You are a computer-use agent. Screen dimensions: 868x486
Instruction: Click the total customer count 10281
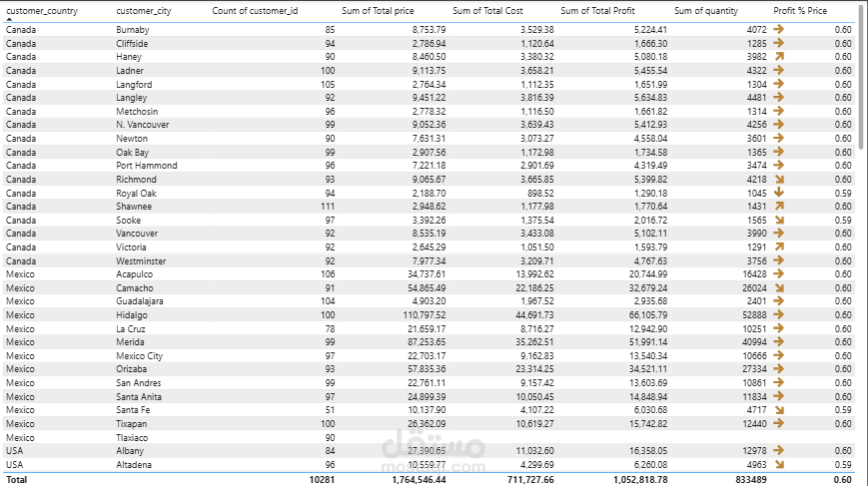point(322,479)
